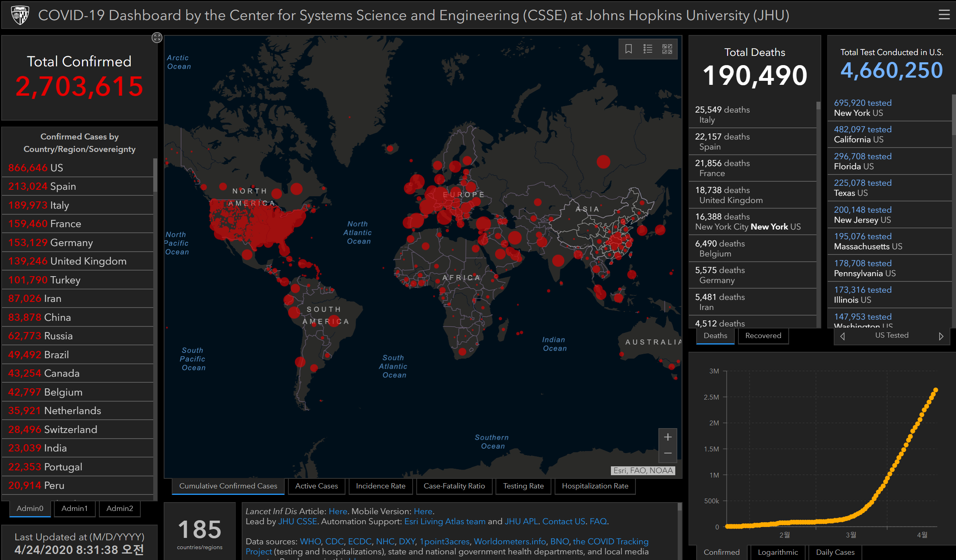Zoom in the map with plus button

(668, 437)
